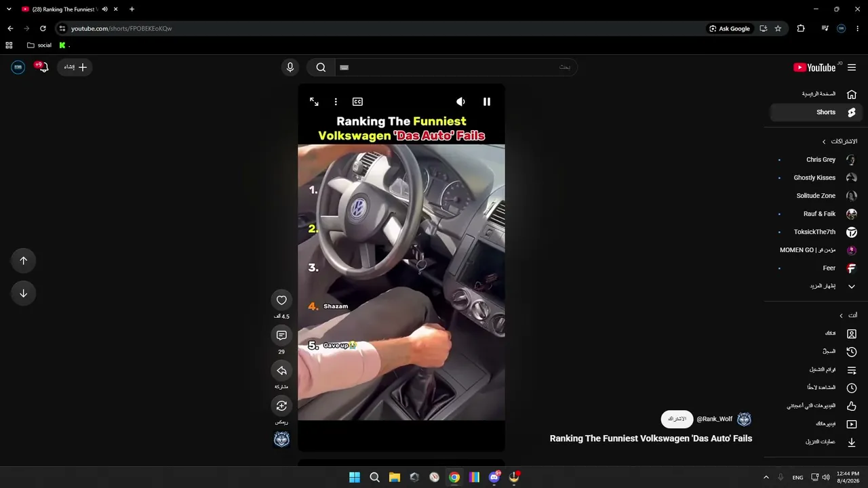Open YouTube notifications bell

[x=43, y=67]
